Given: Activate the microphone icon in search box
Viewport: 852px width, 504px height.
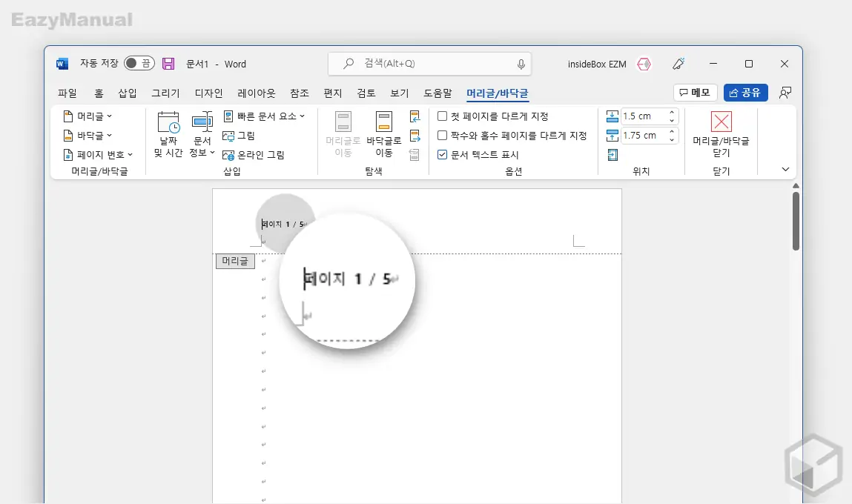Looking at the screenshot, I should 521,64.
